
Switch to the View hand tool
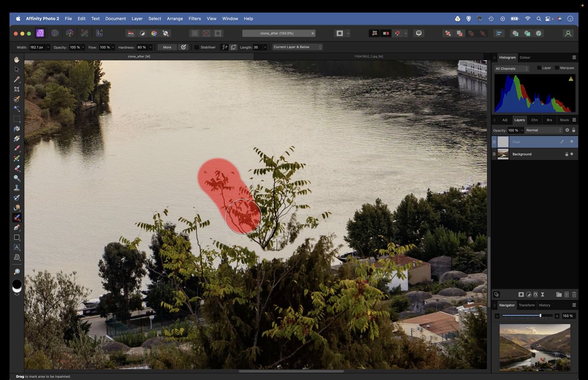17,59
